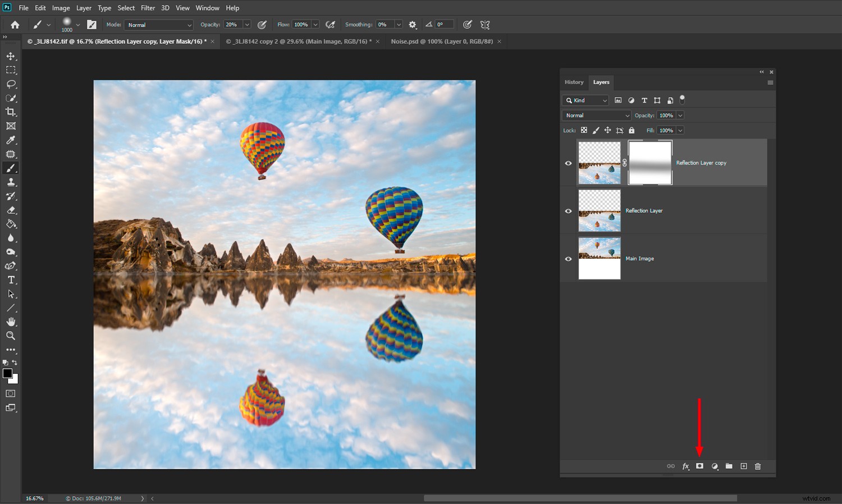The height and width of the screenshot is (504, 842).
Task: Click the foreground color swatch
Action: (x=8, y=373)
